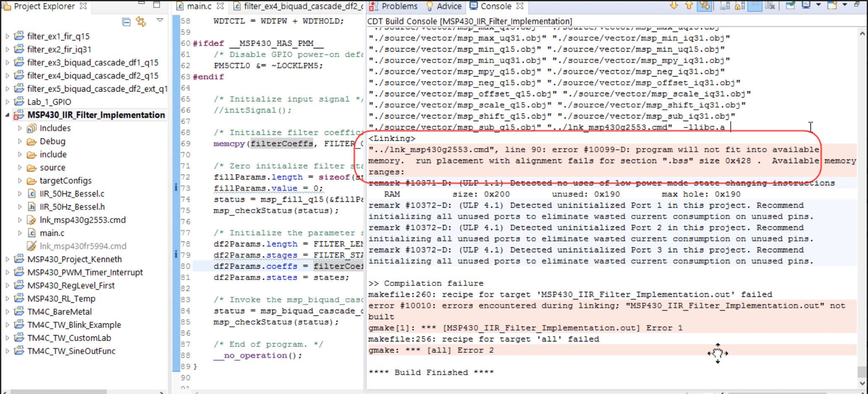Go to previous error in console
Image resolution: width=868 pixels, height=394 pixels.
689,5
